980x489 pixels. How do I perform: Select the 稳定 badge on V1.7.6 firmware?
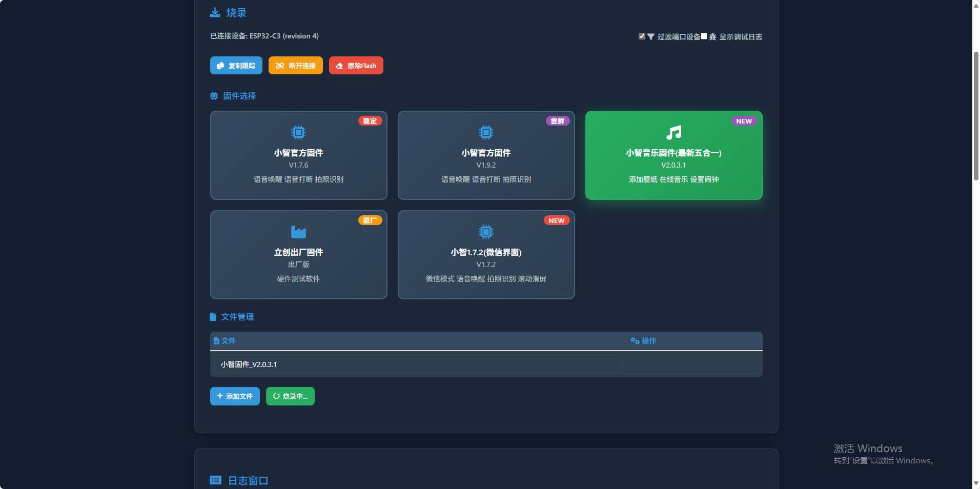pyautogui.click(x=370, y=121)
